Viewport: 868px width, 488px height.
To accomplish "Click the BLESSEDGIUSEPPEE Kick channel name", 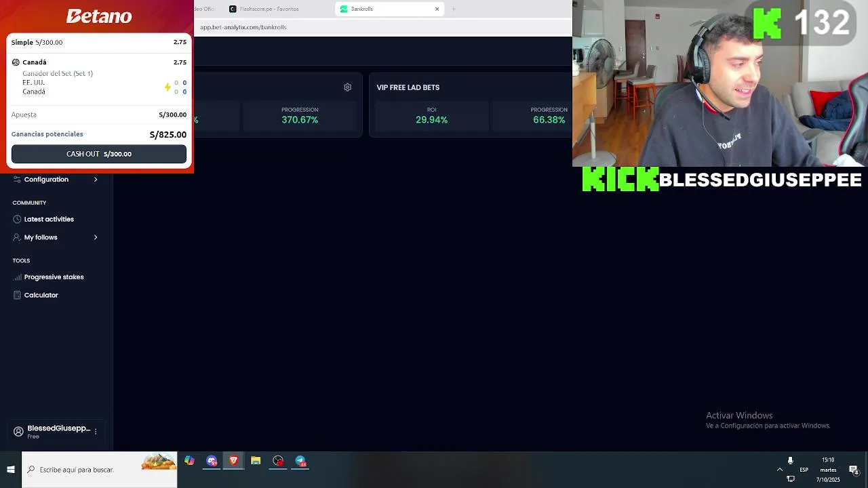I will click(760, 180).
